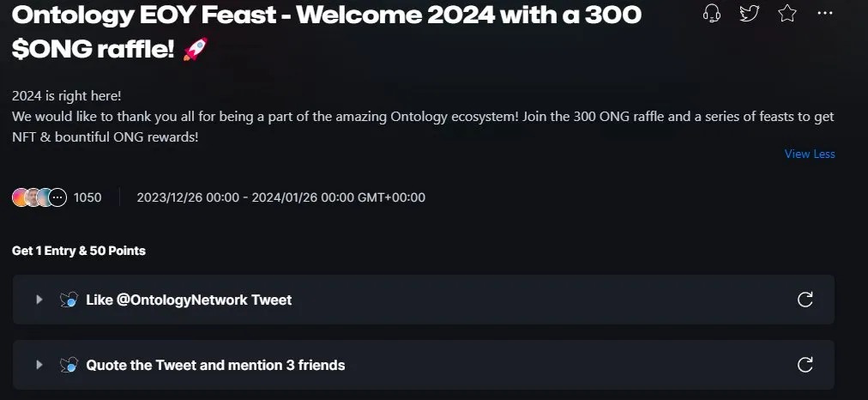Click the 1050 participant count

pyautogui.click(x=87, y=197)
